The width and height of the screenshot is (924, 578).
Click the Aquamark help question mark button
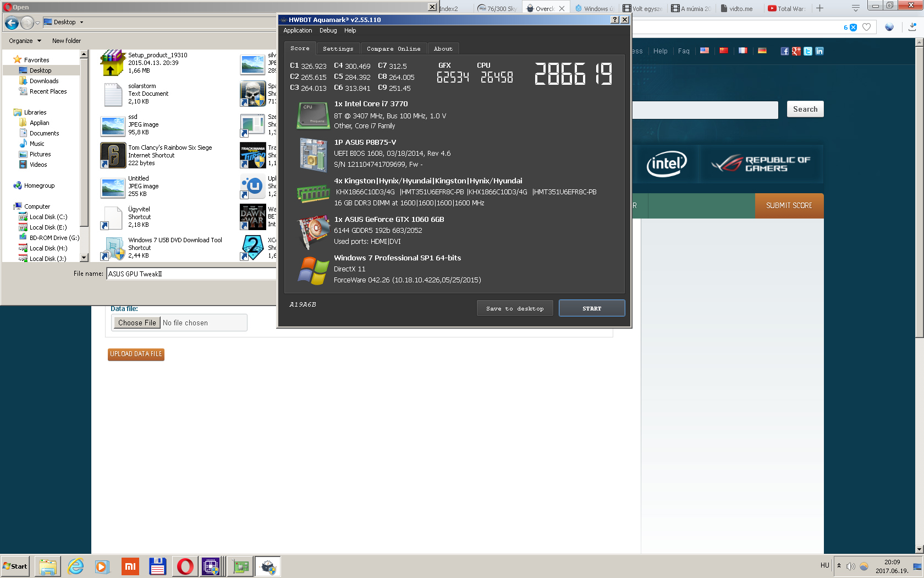point(615,20)
